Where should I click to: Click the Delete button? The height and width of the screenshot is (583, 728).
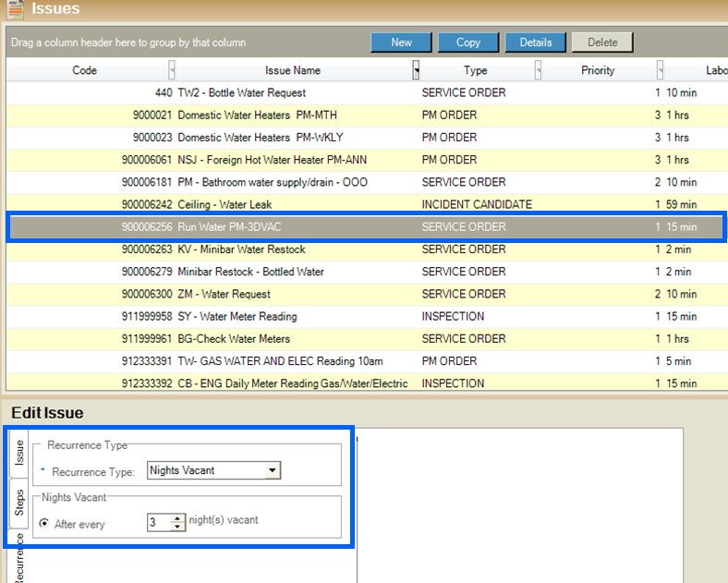click(x=602, y=43)
